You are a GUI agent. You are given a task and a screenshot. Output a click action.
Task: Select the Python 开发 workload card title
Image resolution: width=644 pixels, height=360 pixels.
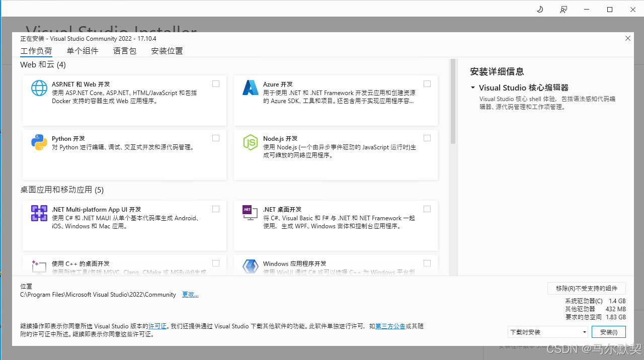(x=68, y=139)
